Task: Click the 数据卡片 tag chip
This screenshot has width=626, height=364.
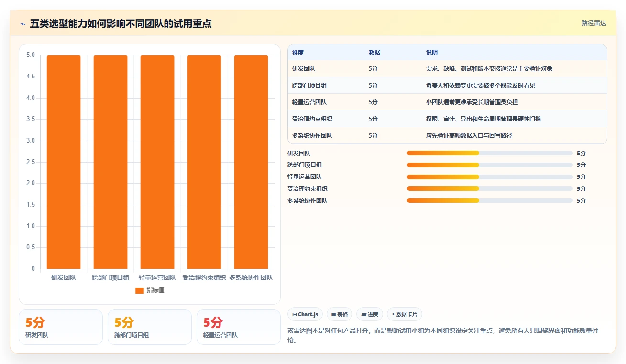Action: pyautogui.click(x=405, y=314)
